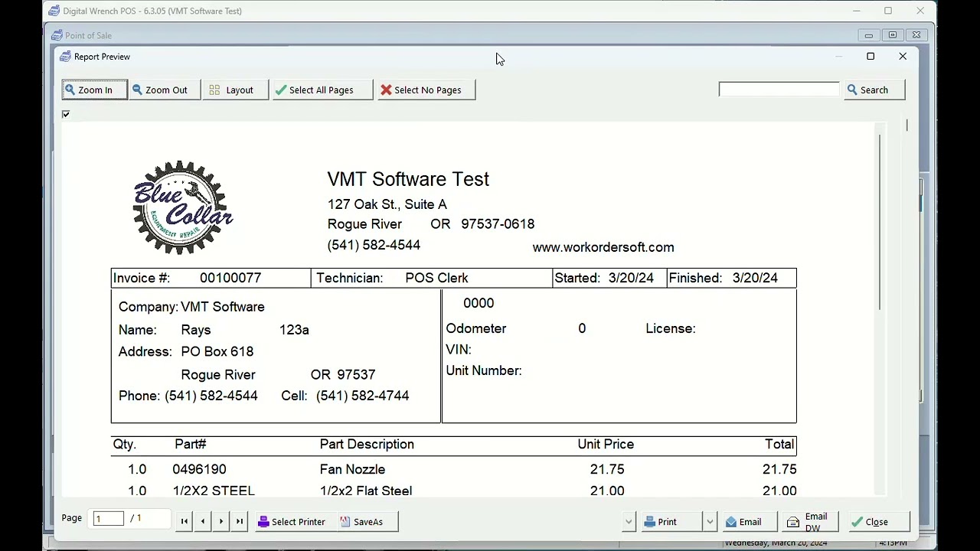980x551 pixels.
Task: Go to the next page
Action: pos(221,522)
